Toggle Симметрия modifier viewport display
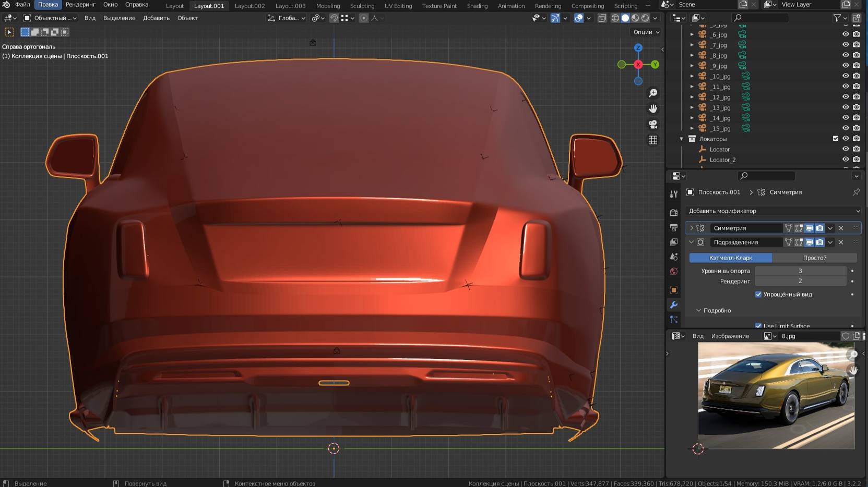 [809, 228]
